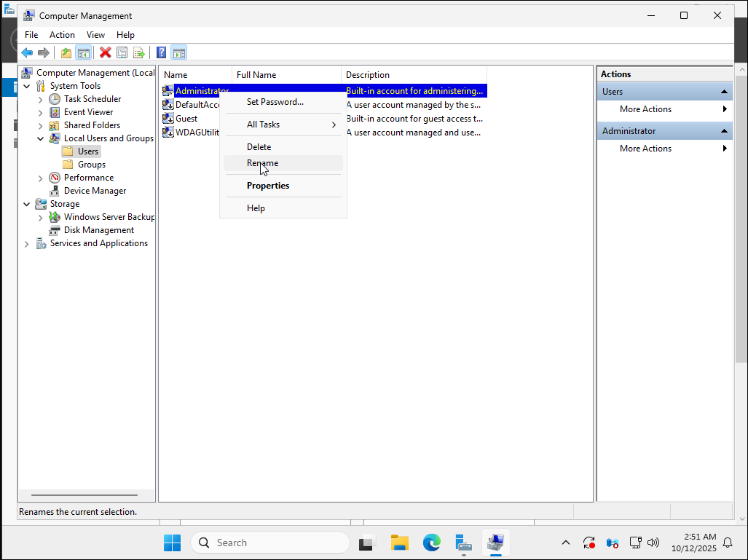
Task: Click the back navigation arrow in toolbar
Action: 27,52
